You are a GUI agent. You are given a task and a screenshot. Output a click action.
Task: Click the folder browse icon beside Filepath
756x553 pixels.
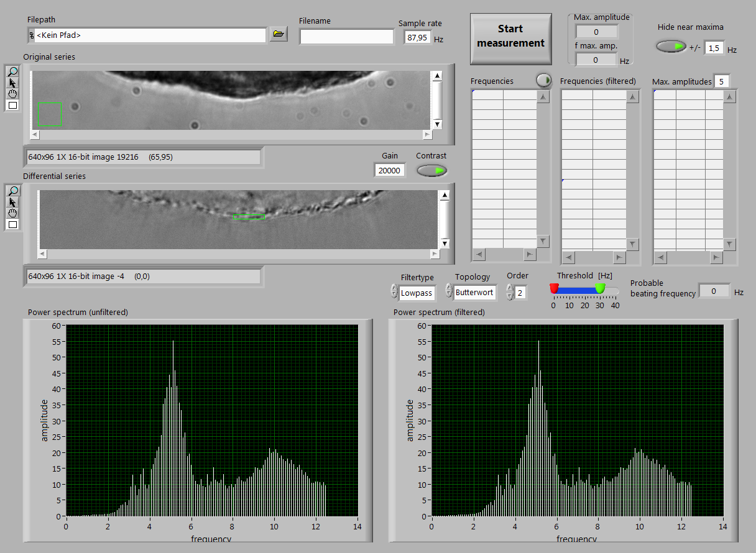coord(279,35)
